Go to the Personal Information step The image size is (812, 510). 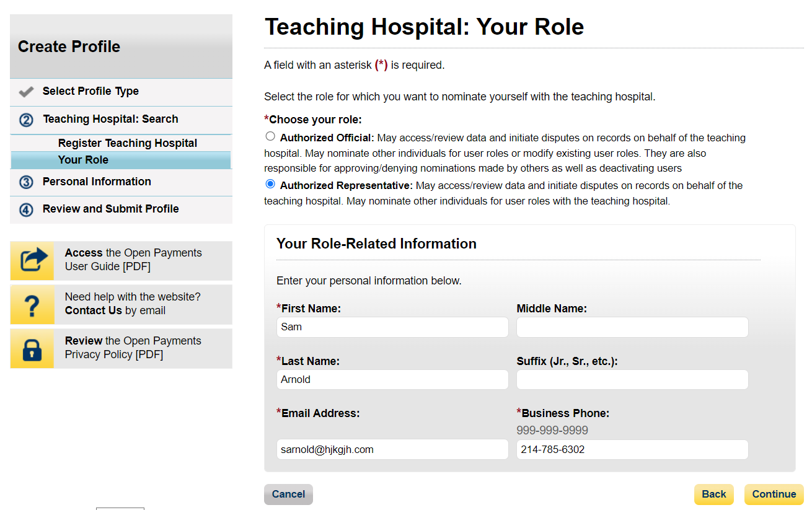click(97, 182)
